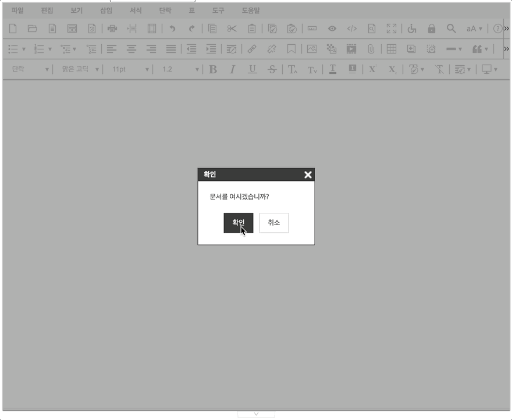Screen dimensions: 512x420
Task: Click the accessibility wheelchair icon
Action: click(x=412, y=29)
